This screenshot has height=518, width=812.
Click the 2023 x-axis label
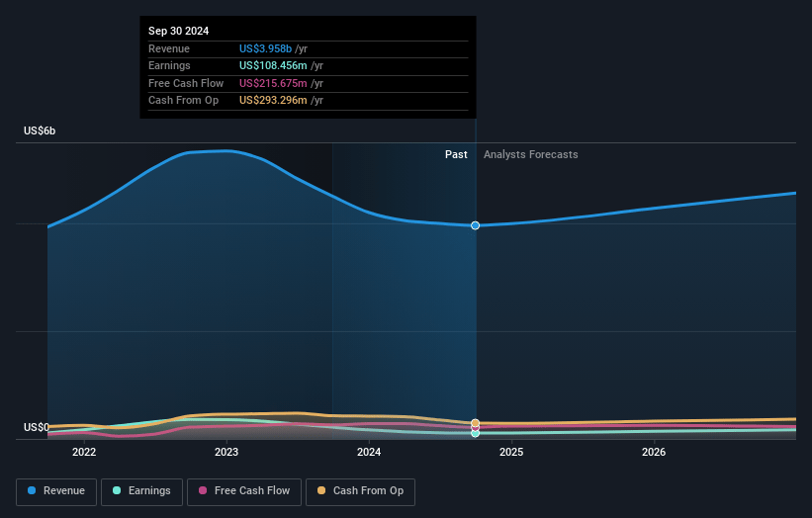tap(226, 453)
